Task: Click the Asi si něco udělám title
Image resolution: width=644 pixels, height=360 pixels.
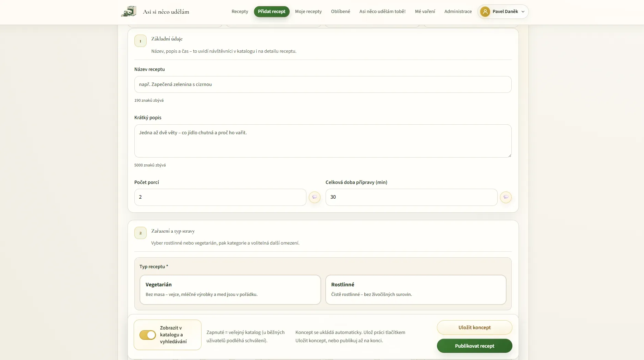Action: pos(166,12)
